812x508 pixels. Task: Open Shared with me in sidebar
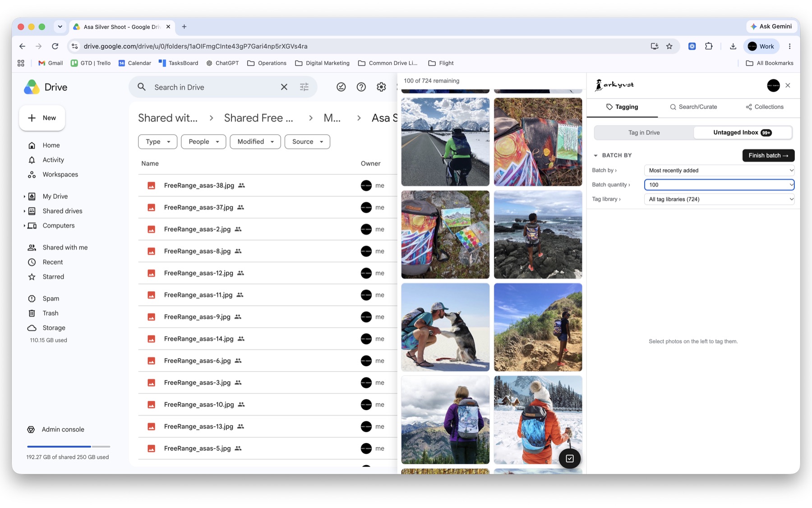[65, 247]
